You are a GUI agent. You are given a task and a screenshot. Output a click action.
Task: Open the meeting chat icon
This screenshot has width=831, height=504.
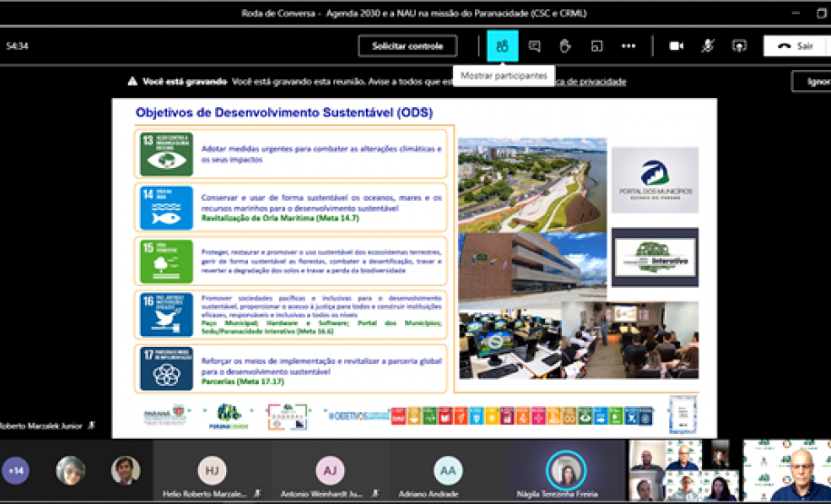(x=534, y=46)
